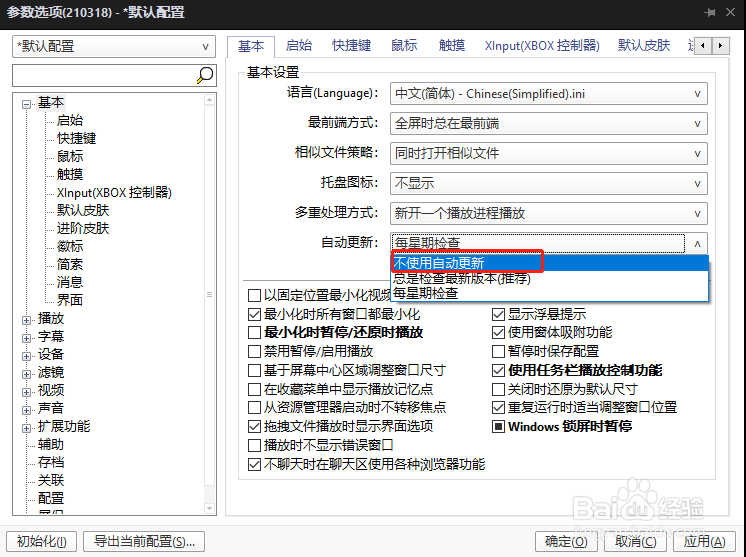
Task: Uncheck 拖拽文件播放时显示界面选项
Action: [255, 427]
